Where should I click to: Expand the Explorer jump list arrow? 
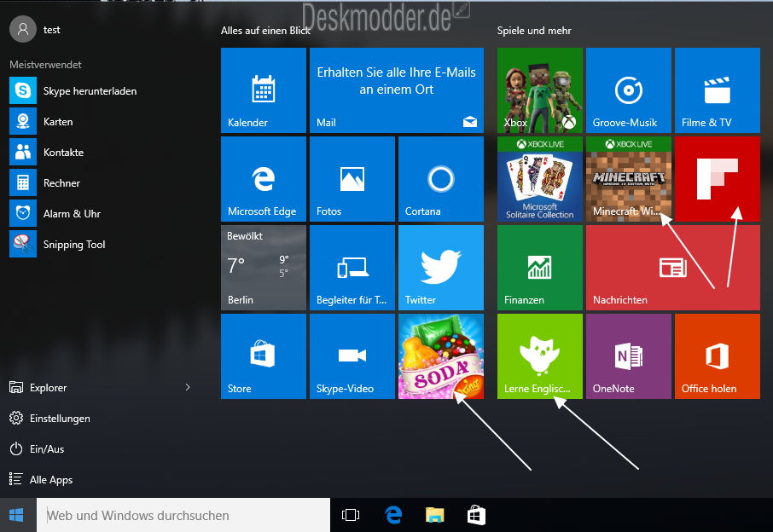(188, 387)
